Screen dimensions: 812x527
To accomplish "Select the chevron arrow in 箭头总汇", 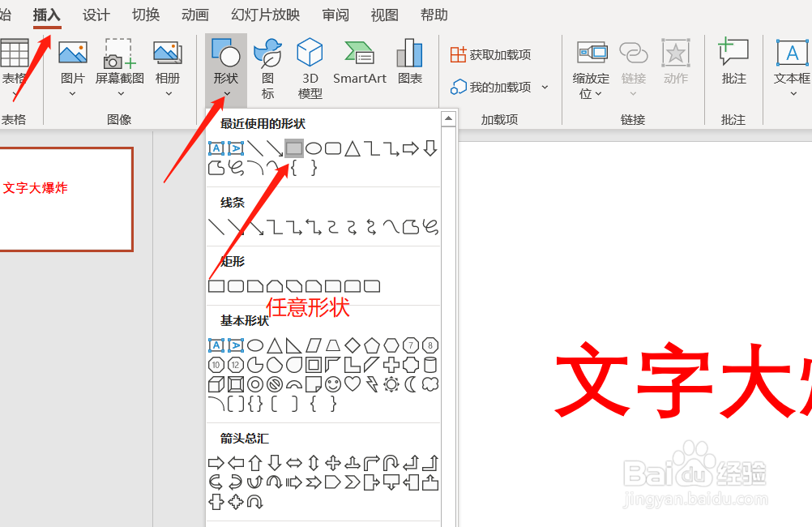I will (x=353, y=482).
